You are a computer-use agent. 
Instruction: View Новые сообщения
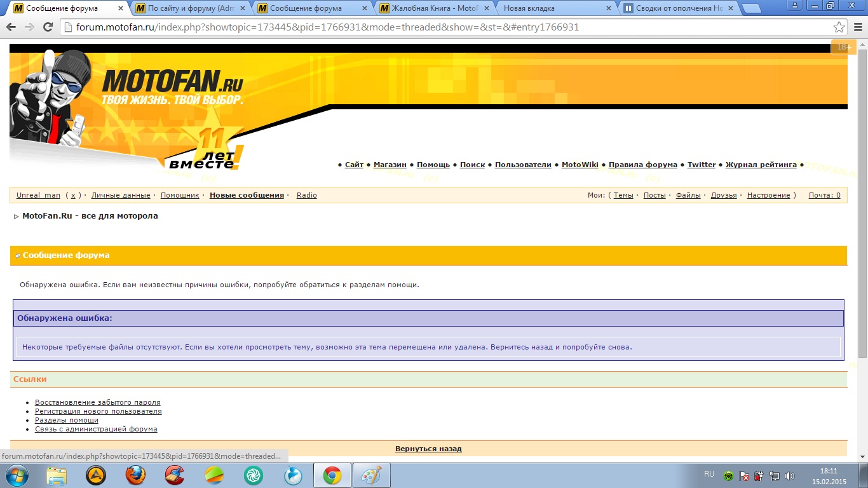point(247,195)
